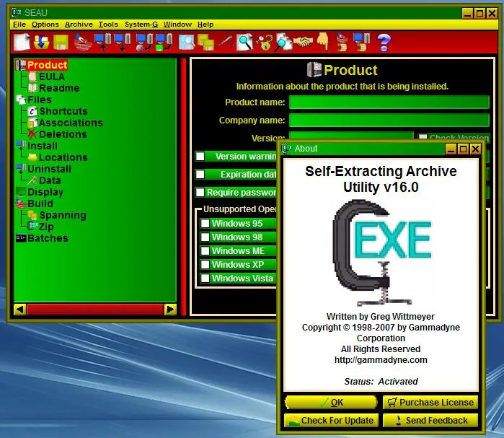Click the yellow floppy Save toolbar icon

point(61,43)
